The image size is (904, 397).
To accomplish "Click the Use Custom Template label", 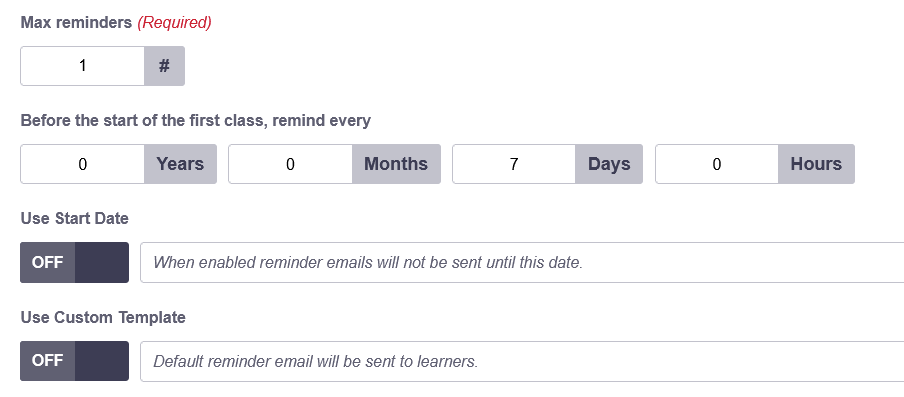I will [x=103, y=317].
